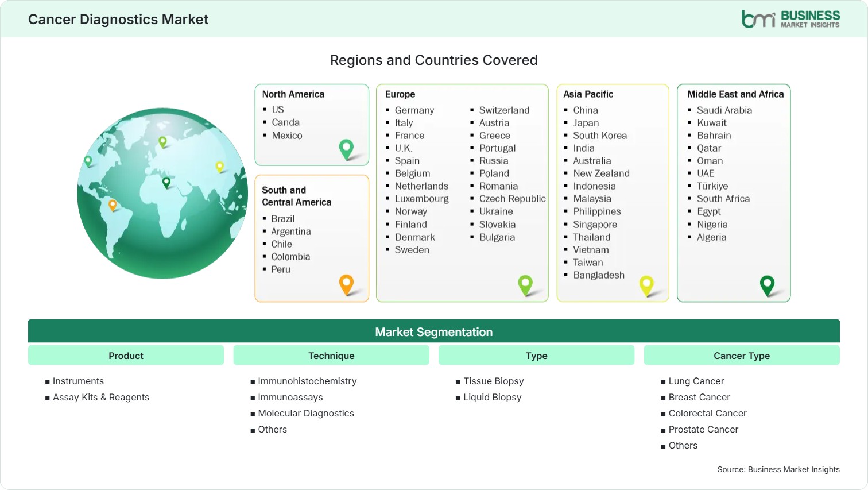
Task: Click Immunoassays under Technique
Action: [290, 398]
